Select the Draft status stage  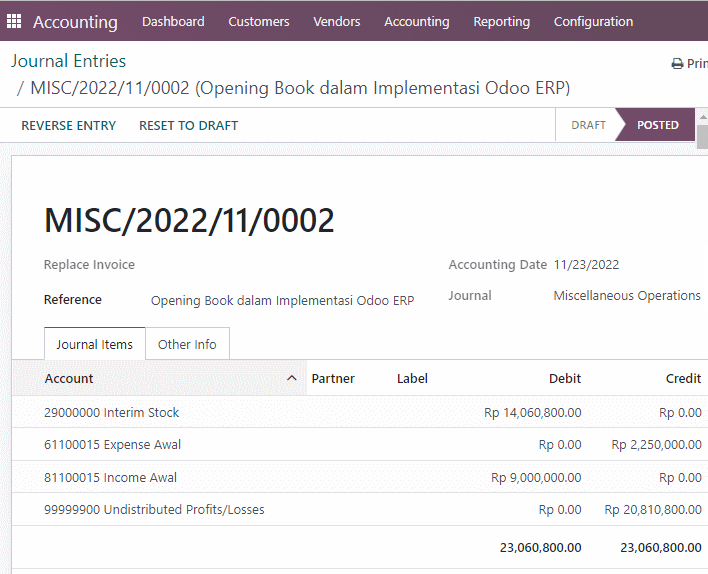(588, 125)
